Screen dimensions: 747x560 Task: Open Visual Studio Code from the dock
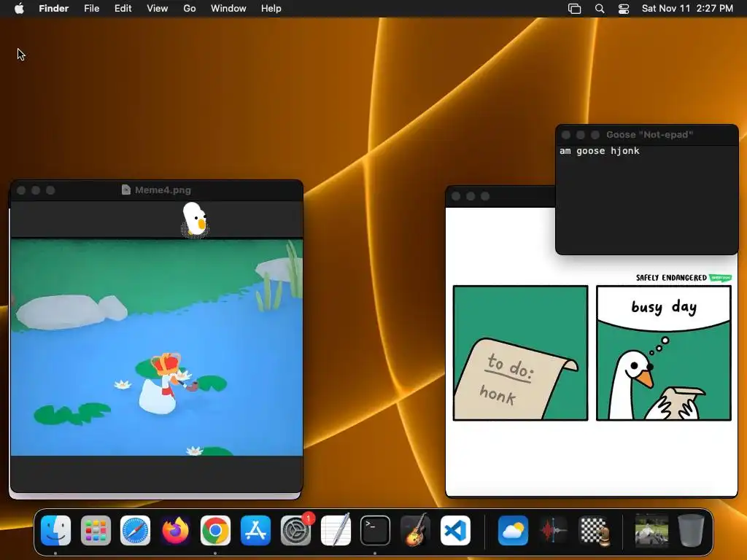pos(455,530)
